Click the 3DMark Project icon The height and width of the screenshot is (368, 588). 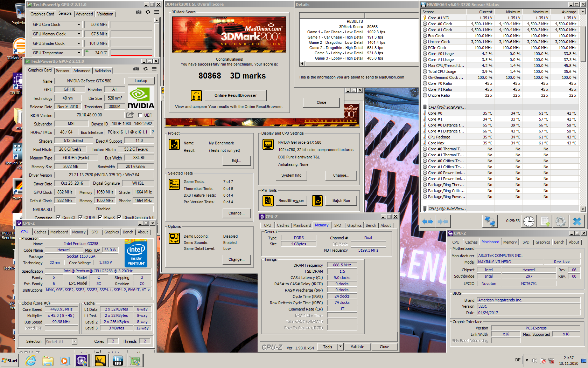pyautogui.click(x=174, y=144)
